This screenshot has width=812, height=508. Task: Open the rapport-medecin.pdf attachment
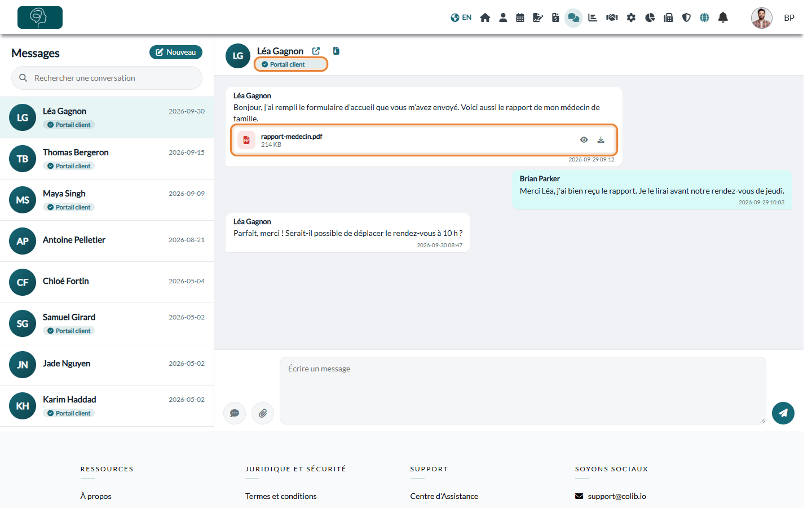click(424, 140)
